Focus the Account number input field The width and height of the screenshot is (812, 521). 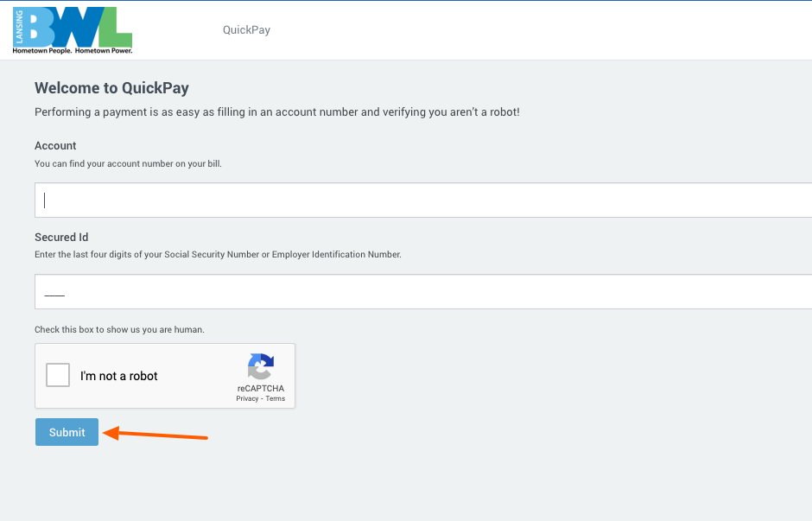[x=423, y=200]
